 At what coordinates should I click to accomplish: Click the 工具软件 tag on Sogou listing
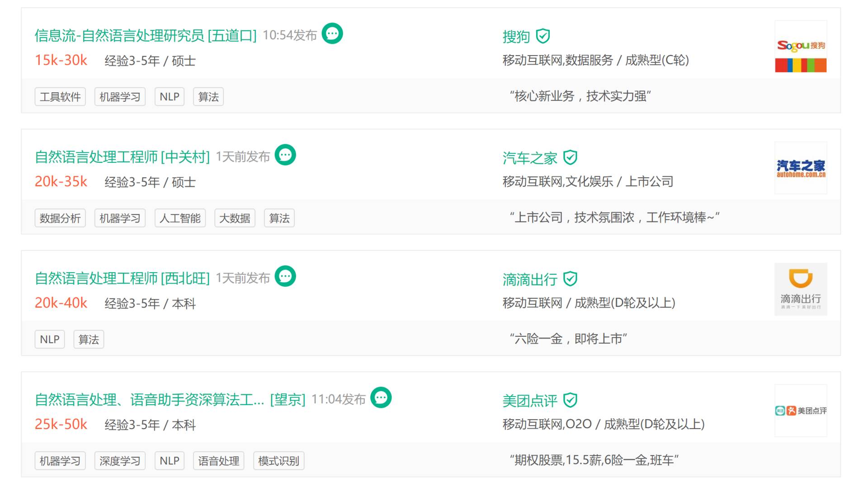60,97
